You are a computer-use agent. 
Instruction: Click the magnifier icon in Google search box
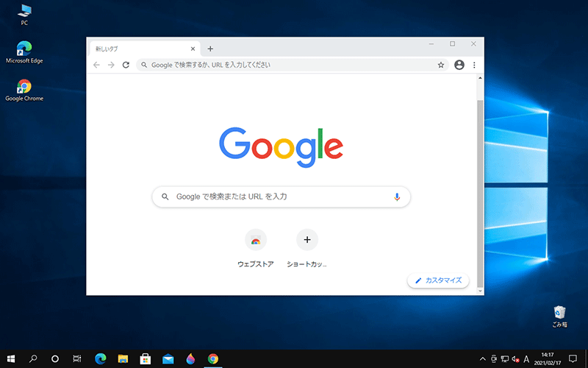[x=165, y=197]
